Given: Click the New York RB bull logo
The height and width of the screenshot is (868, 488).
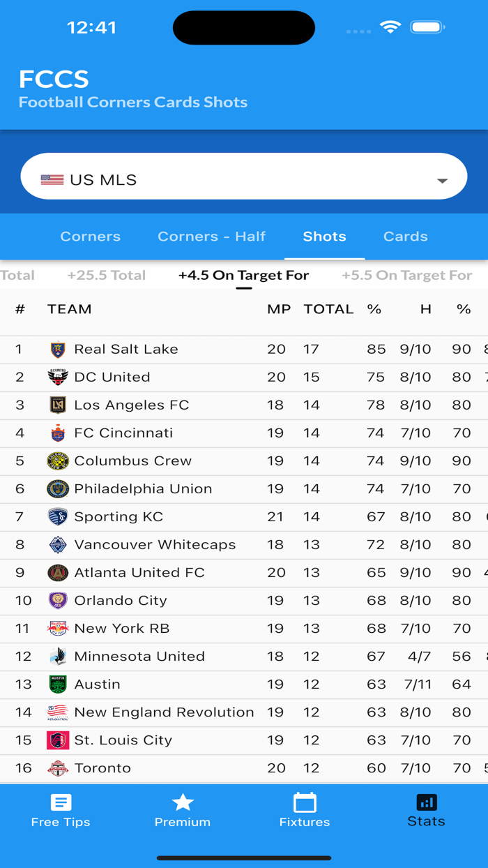Looking at the screenshot, I should 59,628.
